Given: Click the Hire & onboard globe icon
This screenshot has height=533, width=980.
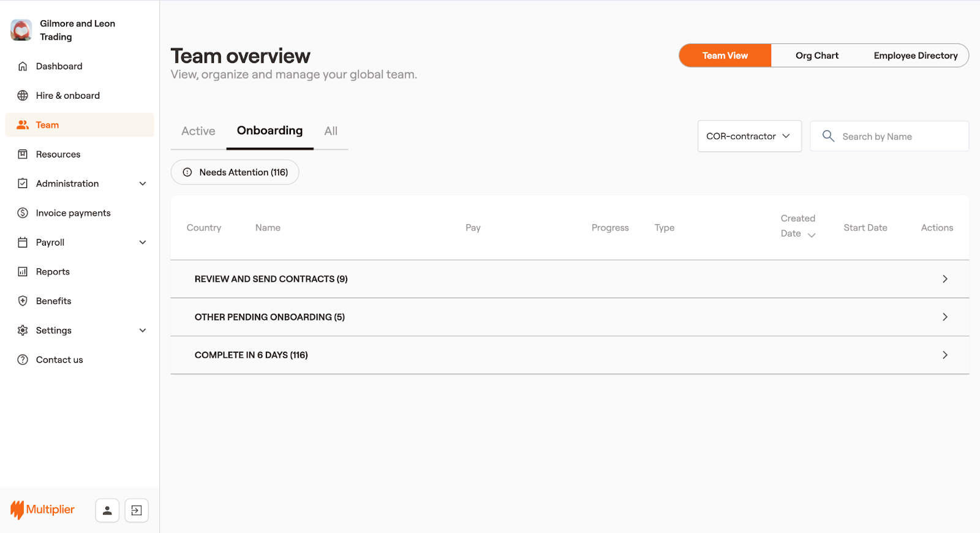Looking at the screenshot, I should pyautogui.click(x=23, y=96).
